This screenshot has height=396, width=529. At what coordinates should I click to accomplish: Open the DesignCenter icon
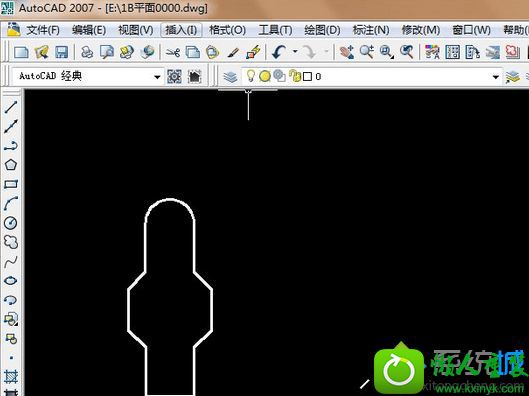(x=452, y=52)
